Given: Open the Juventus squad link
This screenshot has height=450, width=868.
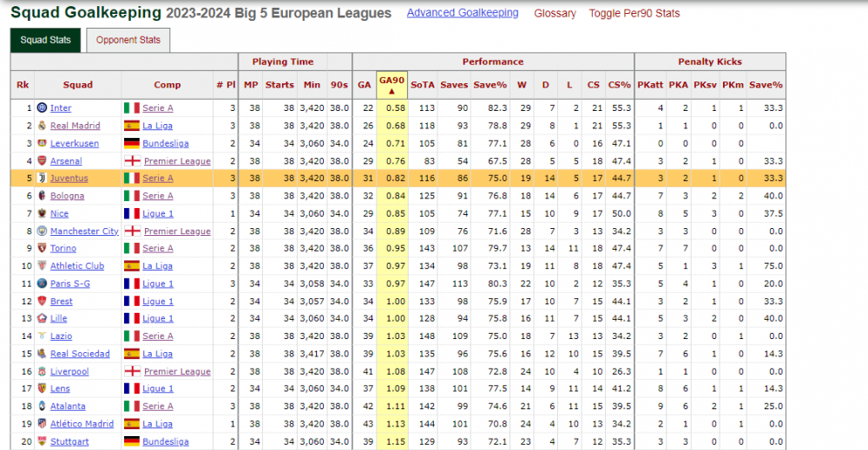Looking at the screenshot, I should click(69, 179).
